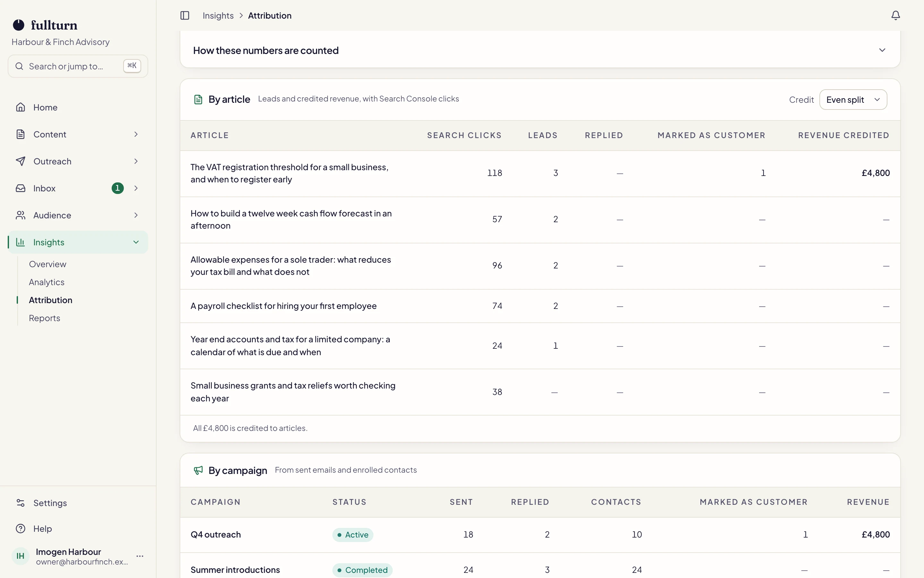924x578 pixels.
Task: Click the Search or jump to field
Action: pyautogui.click(x=78, y=66)
